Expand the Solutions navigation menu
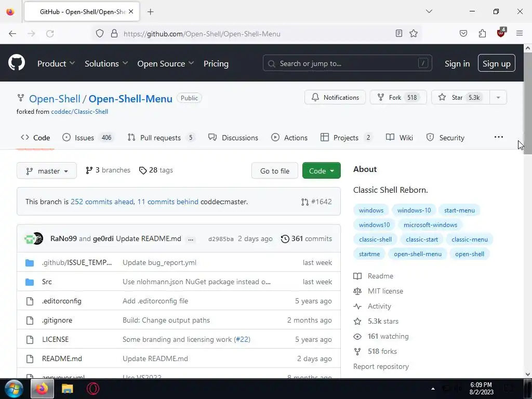Image resolution: width=532 pixels, height=399 pixels. (x=106, y=63)
